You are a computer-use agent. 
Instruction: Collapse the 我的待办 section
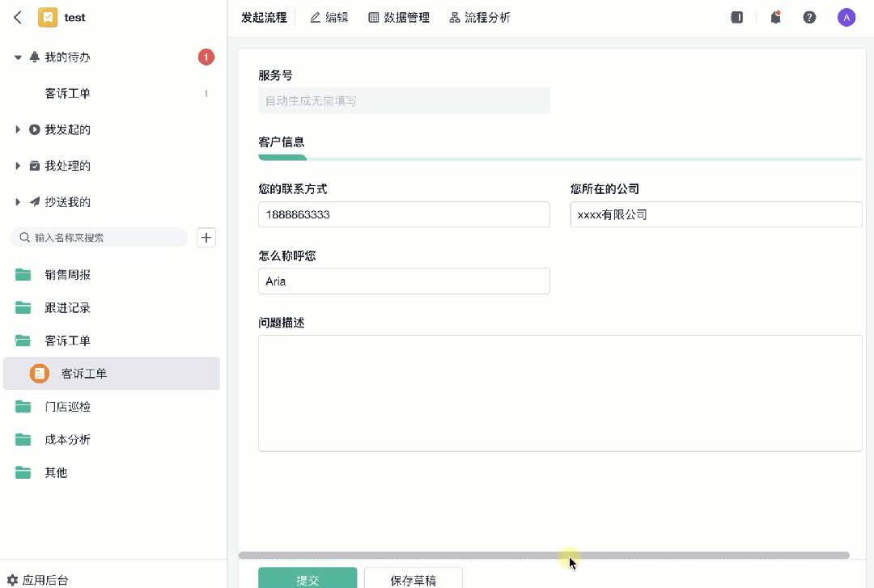click(x=18, y=57)
